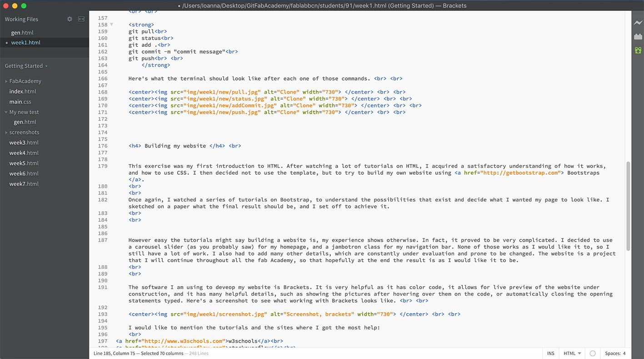Image resolution: width=644 pixels, height=359 pixels.
Task: Open week4.html in the file tree
Action: pyautogui.click(x=24, y=153)
